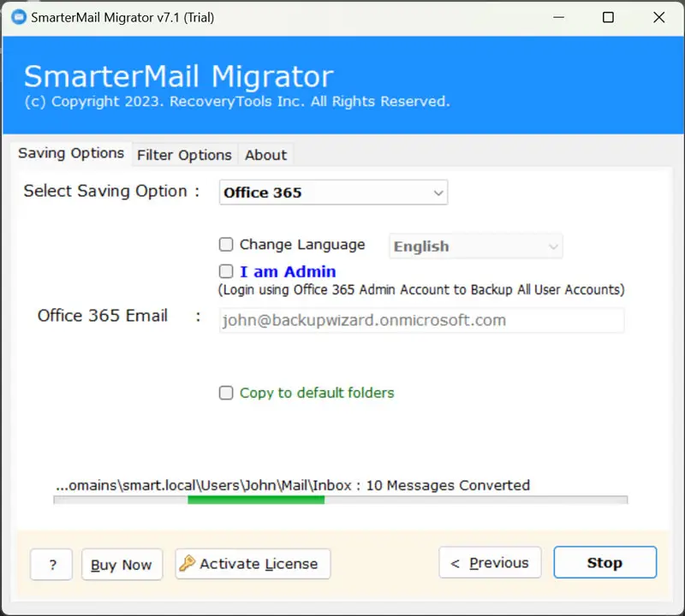
Task: Tick Copy to default folders checkbox
Action: point(226,393)
